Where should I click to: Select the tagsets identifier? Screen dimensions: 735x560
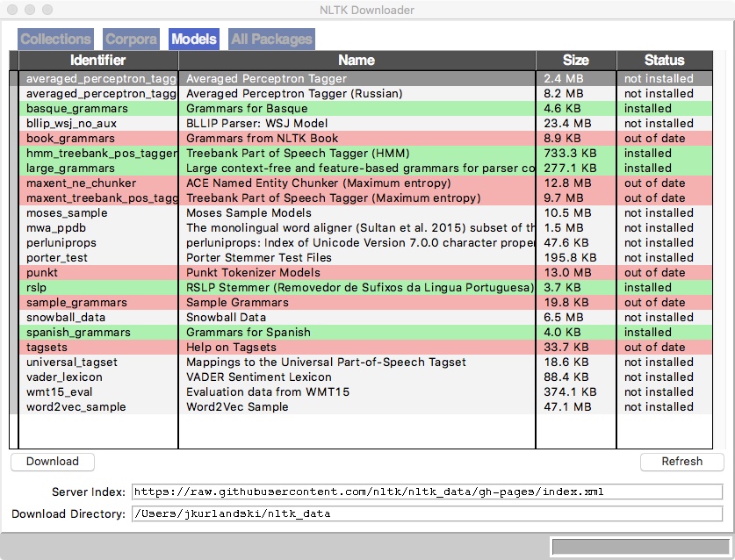47,348
